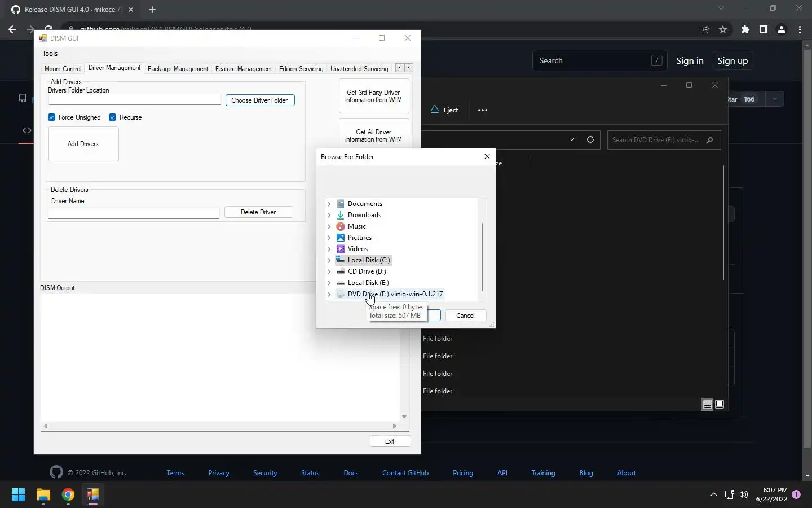
Task: Expand the DVD Drive (F:) virtio-win node
Action: (x=329, y=294)
